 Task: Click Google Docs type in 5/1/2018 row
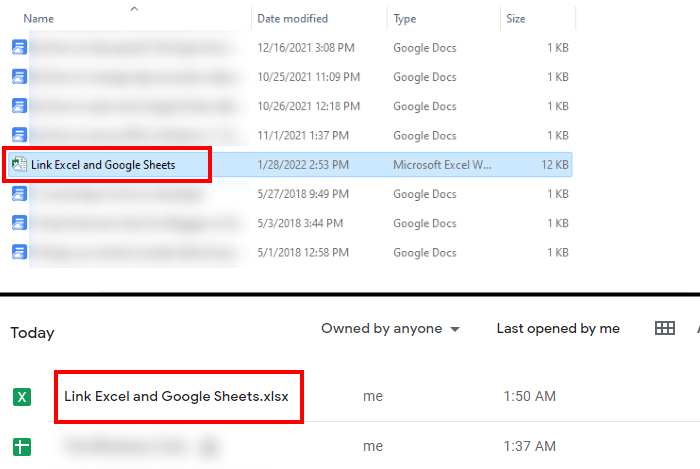coord(425,253)
